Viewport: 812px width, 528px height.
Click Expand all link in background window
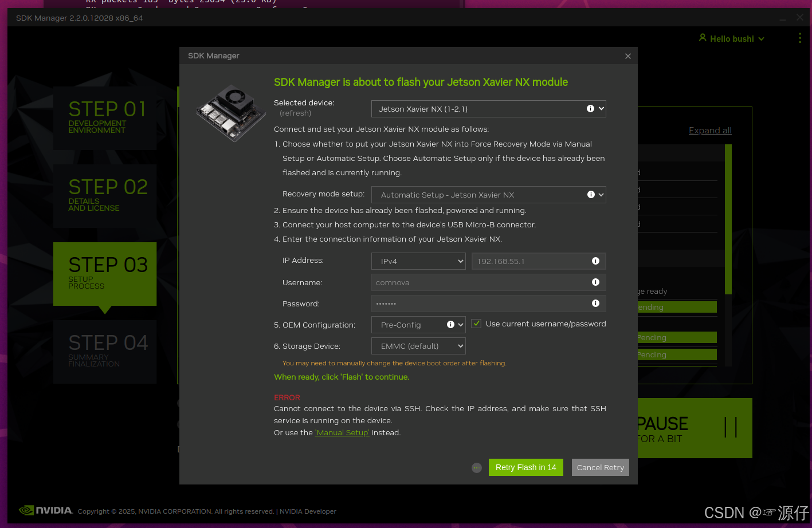coord(710,131)
